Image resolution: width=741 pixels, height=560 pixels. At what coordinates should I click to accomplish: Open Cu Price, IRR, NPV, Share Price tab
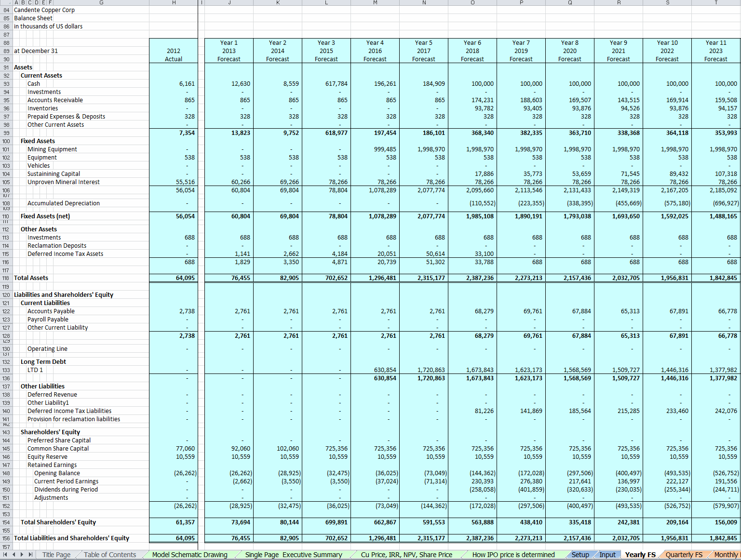click(406, 555)
